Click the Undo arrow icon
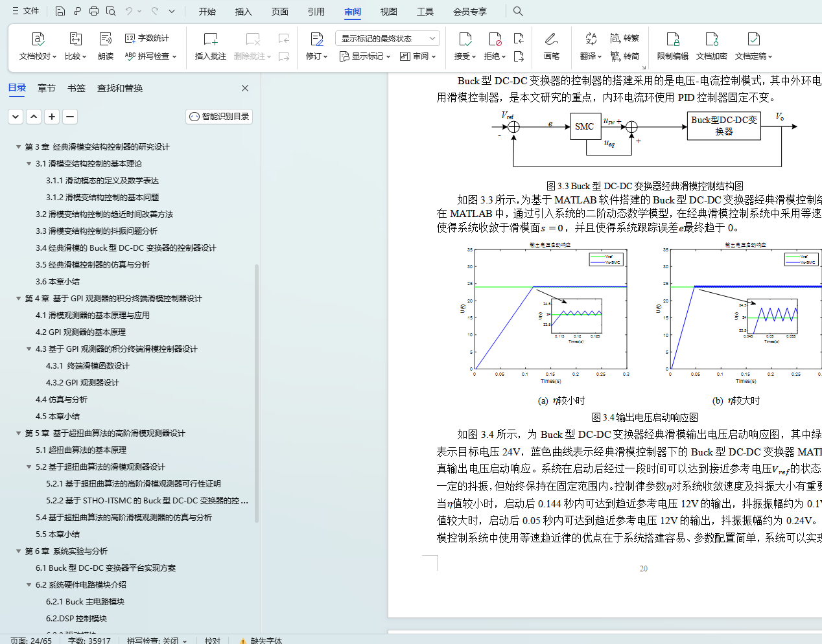Viewport: 822px width, 644px height. pos(129,11)
